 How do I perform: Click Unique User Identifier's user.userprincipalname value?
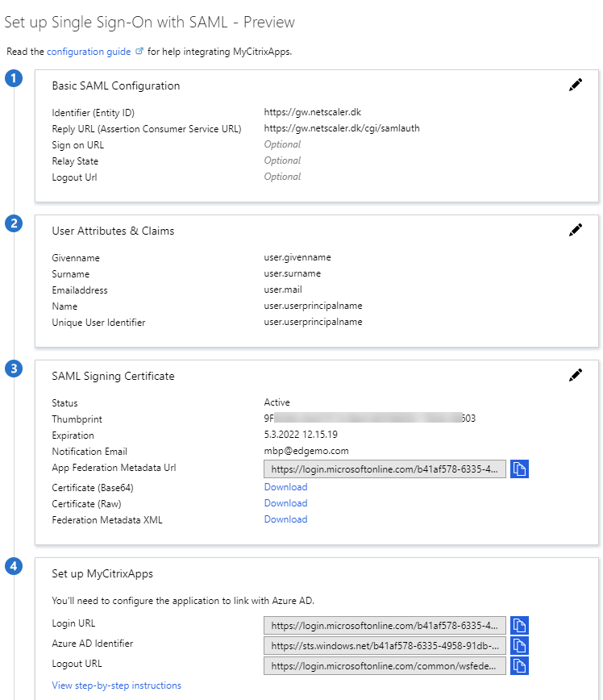click(x=313, y=322)
